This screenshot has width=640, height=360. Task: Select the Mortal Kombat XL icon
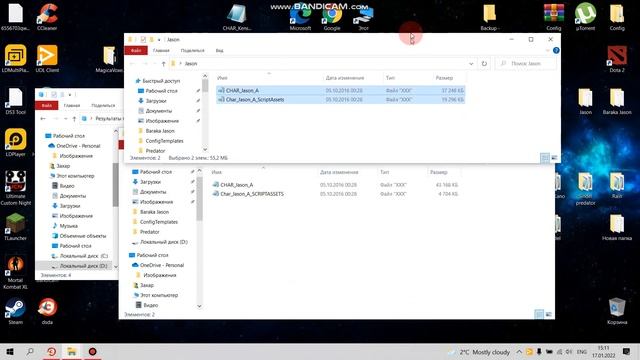[16, 272]
